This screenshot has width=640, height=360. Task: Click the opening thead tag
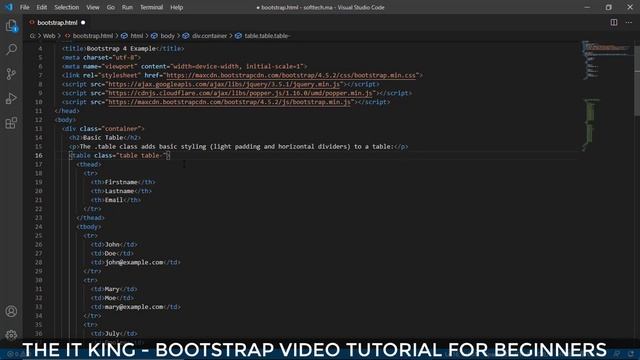pos(89,164)
